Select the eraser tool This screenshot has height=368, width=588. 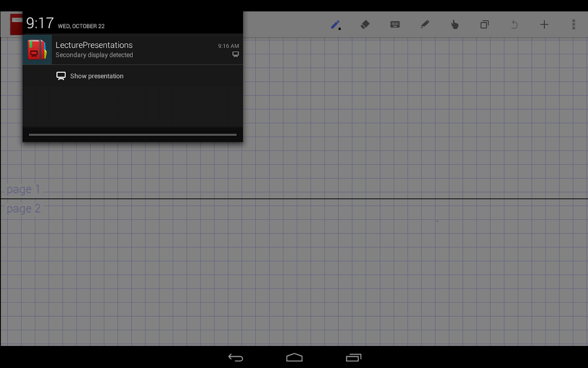tap(365, 25)
